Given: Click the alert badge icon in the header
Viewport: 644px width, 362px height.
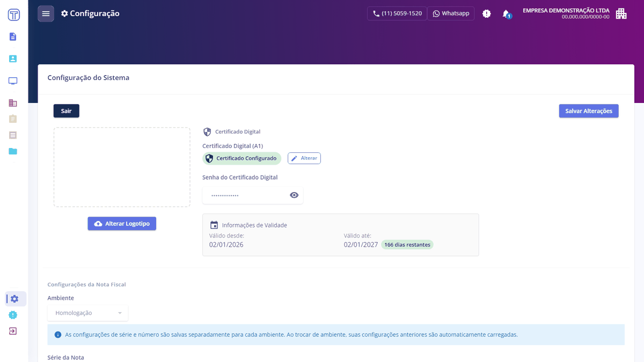Looking at the screenshot, I should coord(487,14).
